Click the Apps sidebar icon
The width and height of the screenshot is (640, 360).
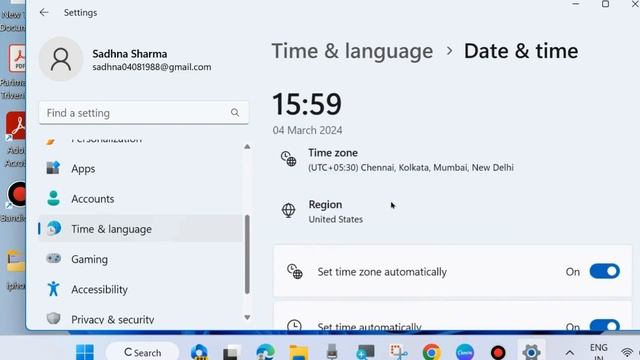click(53, 168)
